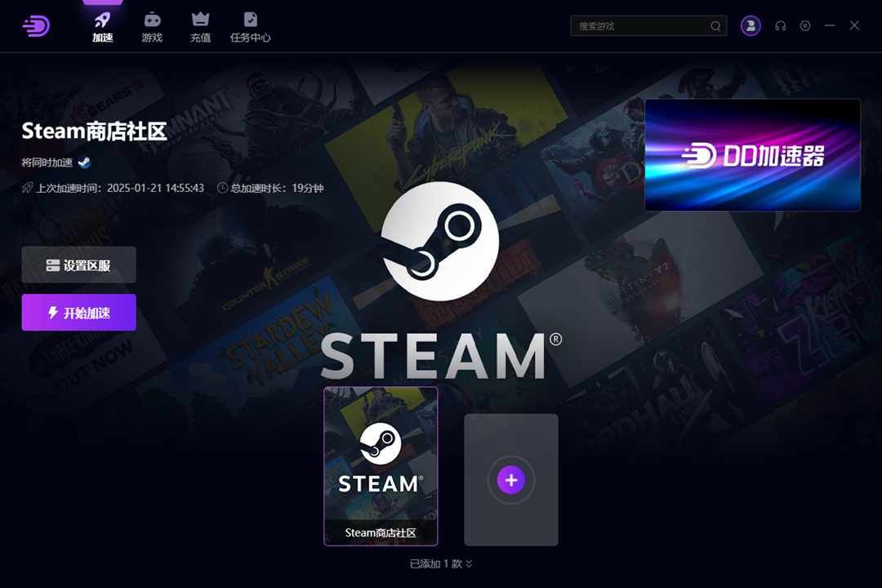Expand the 已添加 1 款 list
Image resolution: width=882 pixels, height=588 pixels.
(x=441, y=563)
